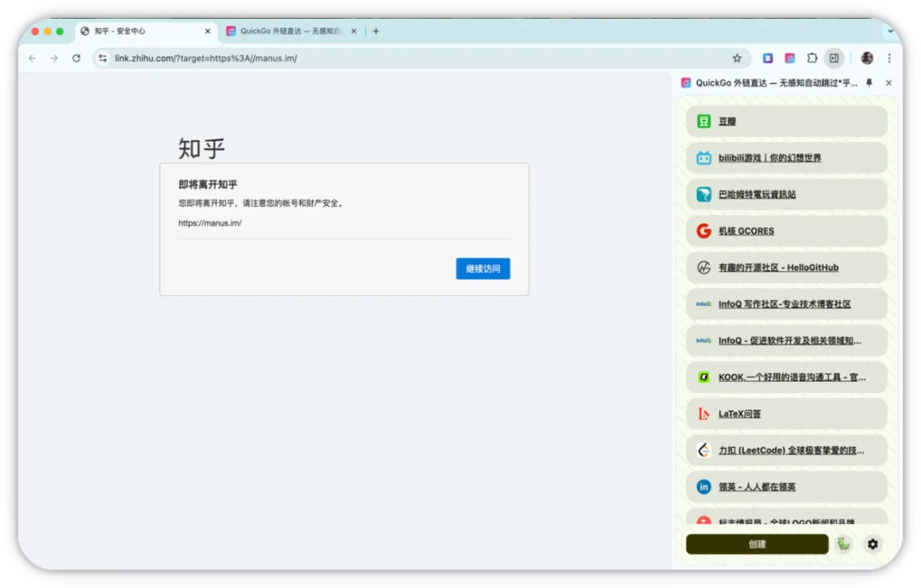Open 有趣的开源社区 - HelloGitHub link
Image resolution: width=921 pixels, height=588 pixels.
779,268
